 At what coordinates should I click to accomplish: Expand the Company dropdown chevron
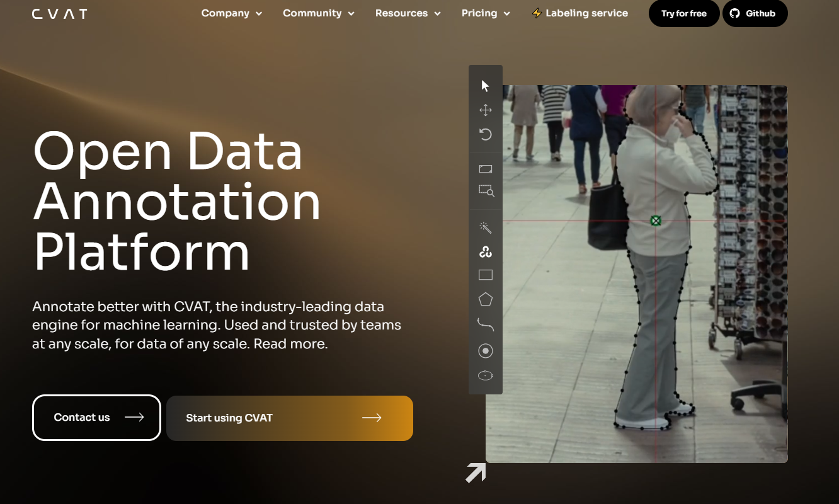click(x=259, y=14)
